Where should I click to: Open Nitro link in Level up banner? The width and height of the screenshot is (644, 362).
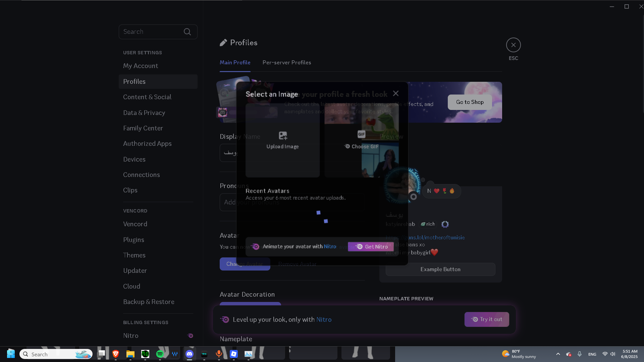[324, 320]
